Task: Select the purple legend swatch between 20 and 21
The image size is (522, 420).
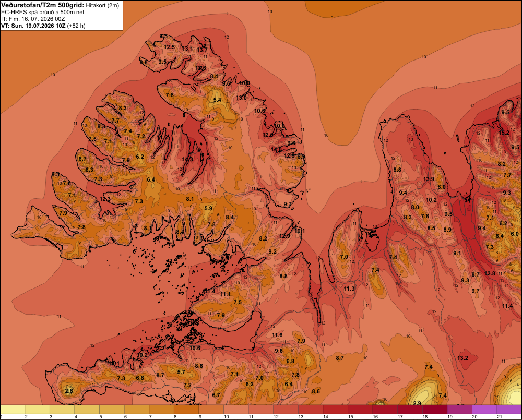Action: click(485, 410)
